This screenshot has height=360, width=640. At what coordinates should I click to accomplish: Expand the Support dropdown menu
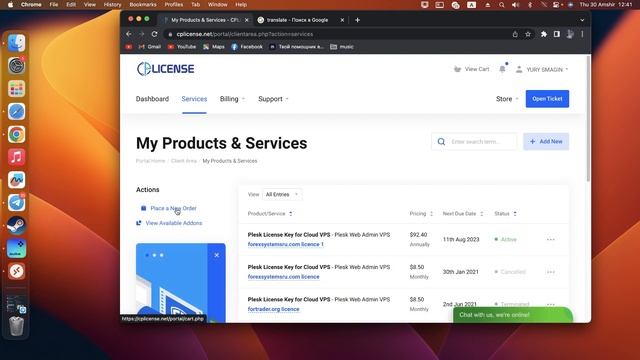(x=273, y=99)
